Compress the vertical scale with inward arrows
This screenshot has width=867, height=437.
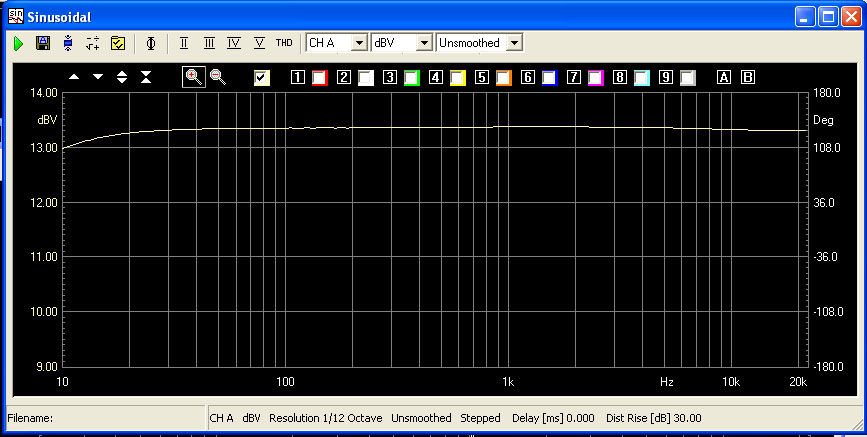pyautogui.click(x=146, y=77)
